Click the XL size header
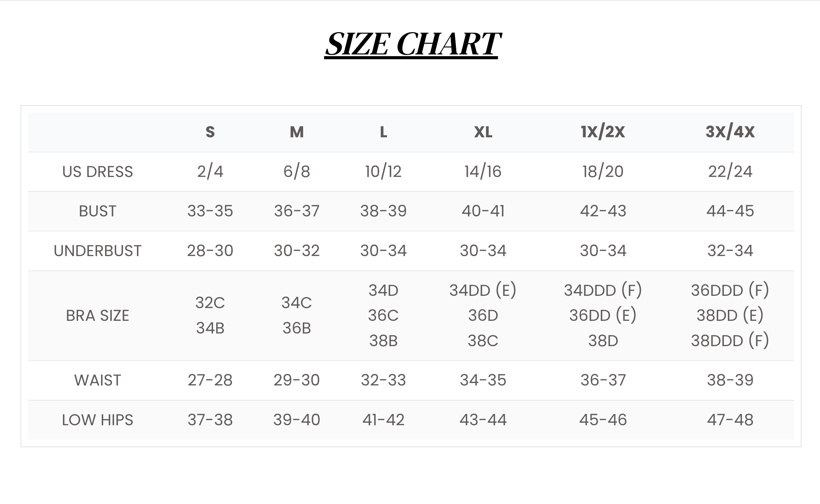 pyautogui.click(x=483, y=132)
